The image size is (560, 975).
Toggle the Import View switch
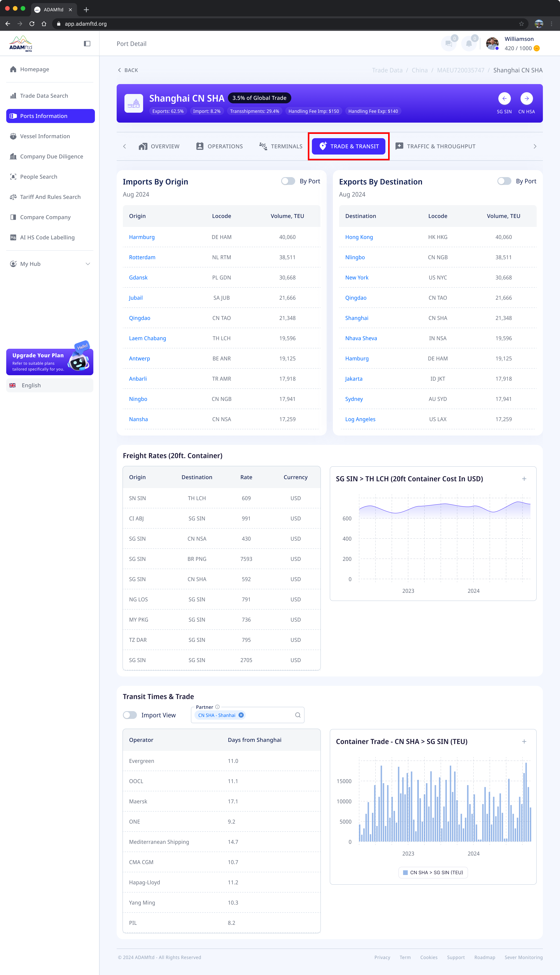pyautogui.click(x=130, y=715)
